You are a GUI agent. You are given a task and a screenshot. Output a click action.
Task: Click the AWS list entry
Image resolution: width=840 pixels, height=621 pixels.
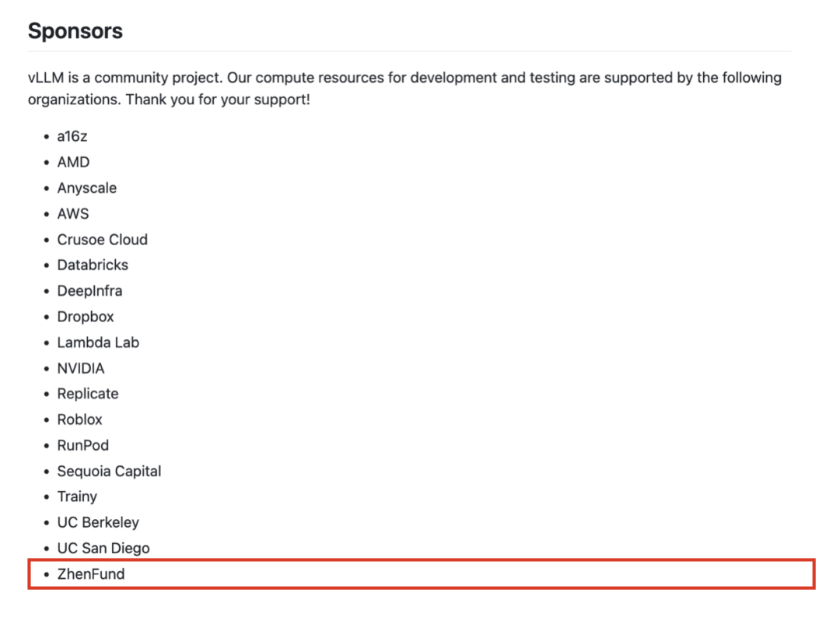[73, 214]
